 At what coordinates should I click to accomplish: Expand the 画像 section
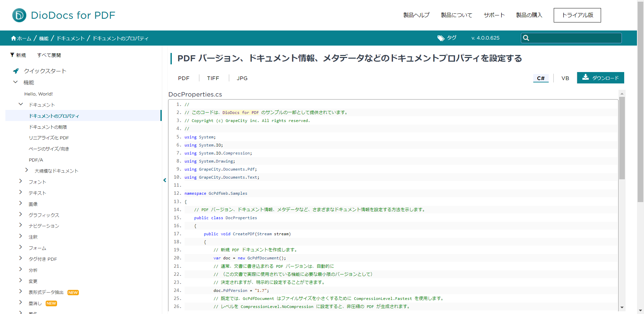(20, 203)
